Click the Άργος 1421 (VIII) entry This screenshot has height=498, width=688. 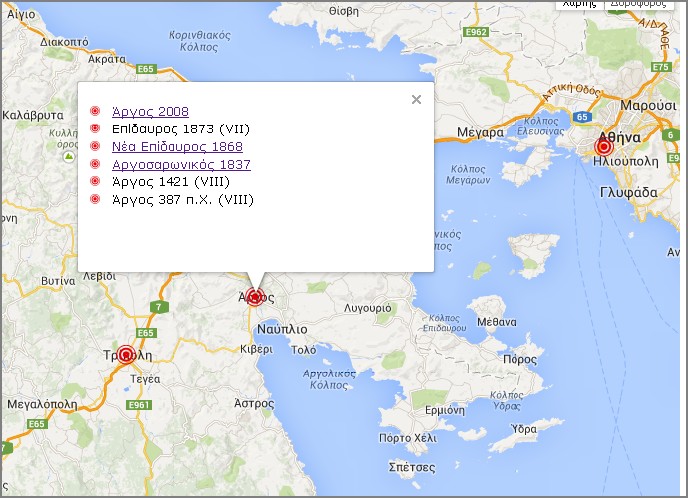pos(171,181)
